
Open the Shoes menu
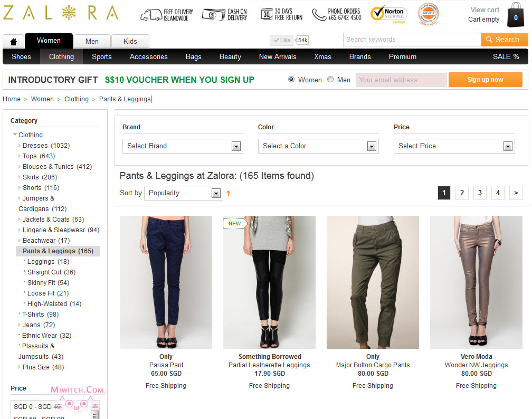21,56
